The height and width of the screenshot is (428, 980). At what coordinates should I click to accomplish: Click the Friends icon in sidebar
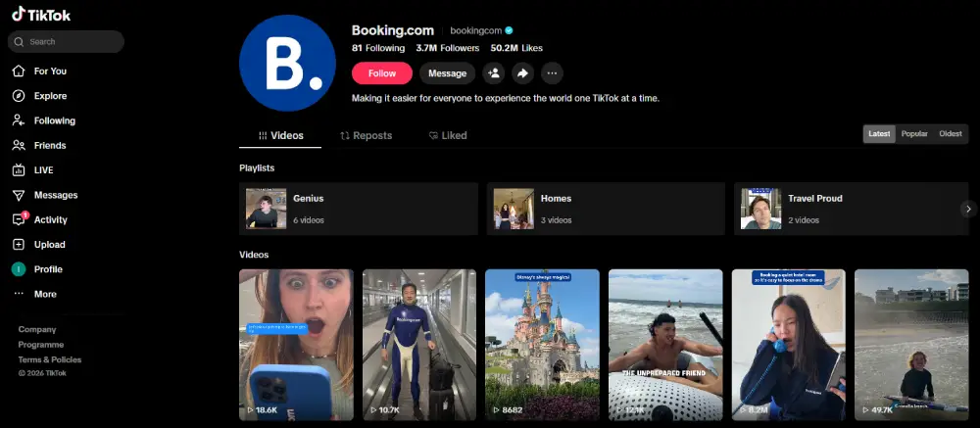click(19, 146)
